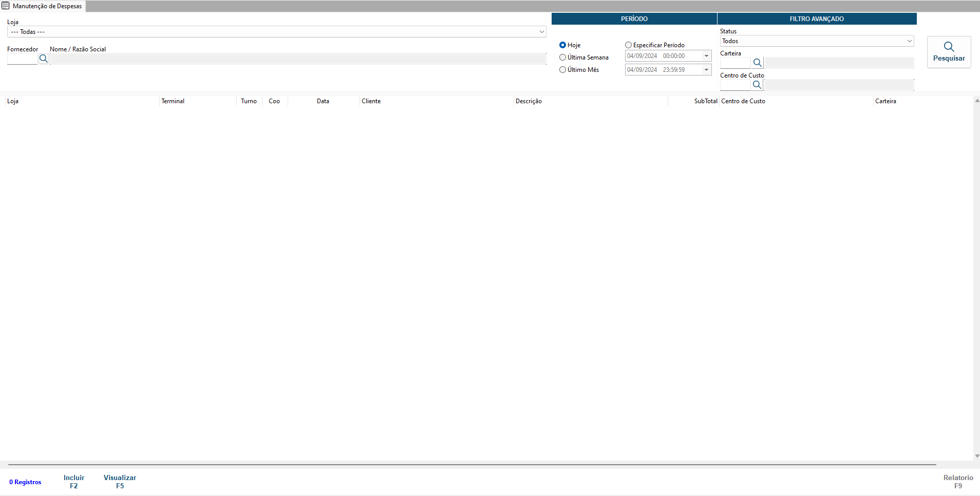Image resolution: width=980 pixels, height=496 pixels.
Task: Click the FILTRO AVANÇADO section header
Action: [x=817, y=19]
